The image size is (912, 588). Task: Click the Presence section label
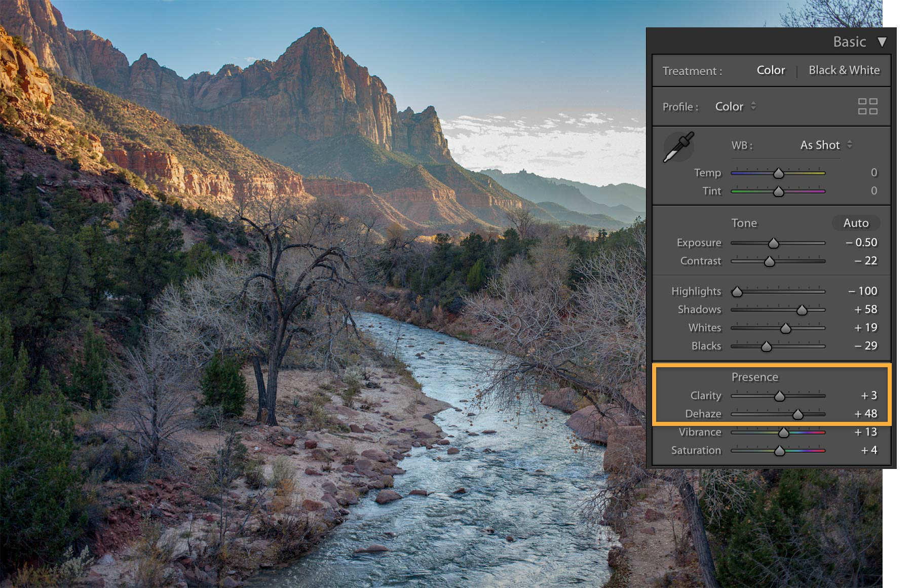coord(754,377)
